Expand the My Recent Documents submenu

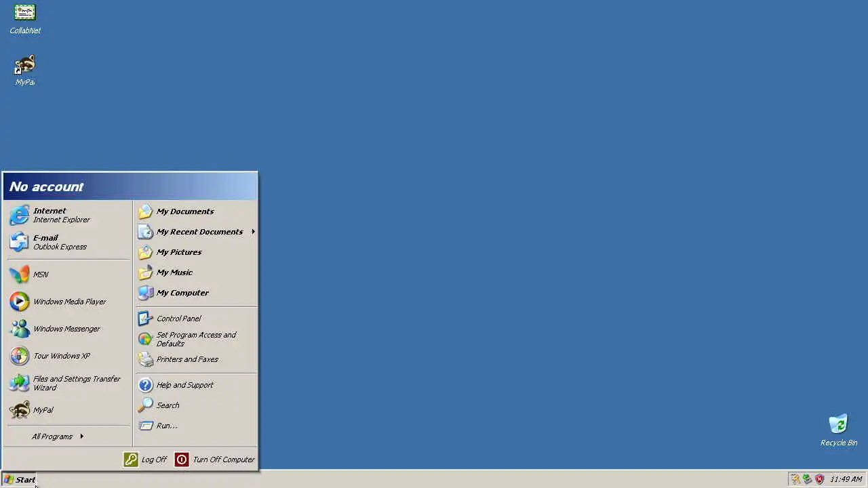point(196,232)
